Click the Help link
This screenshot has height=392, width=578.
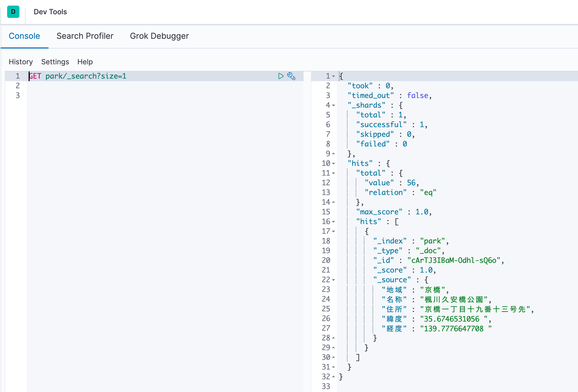(x=85, y=62)
